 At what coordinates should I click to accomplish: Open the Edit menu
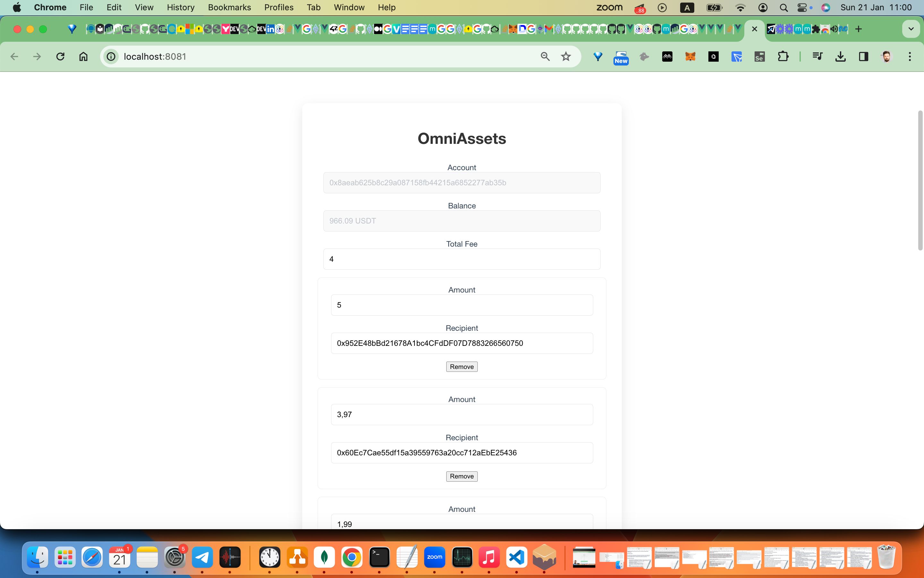114,7
